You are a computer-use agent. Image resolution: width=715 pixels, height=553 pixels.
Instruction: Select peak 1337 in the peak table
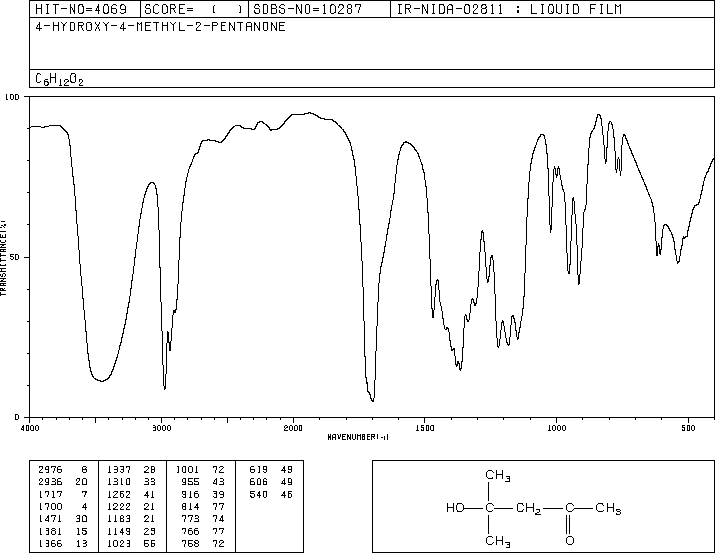pos(119,470)
